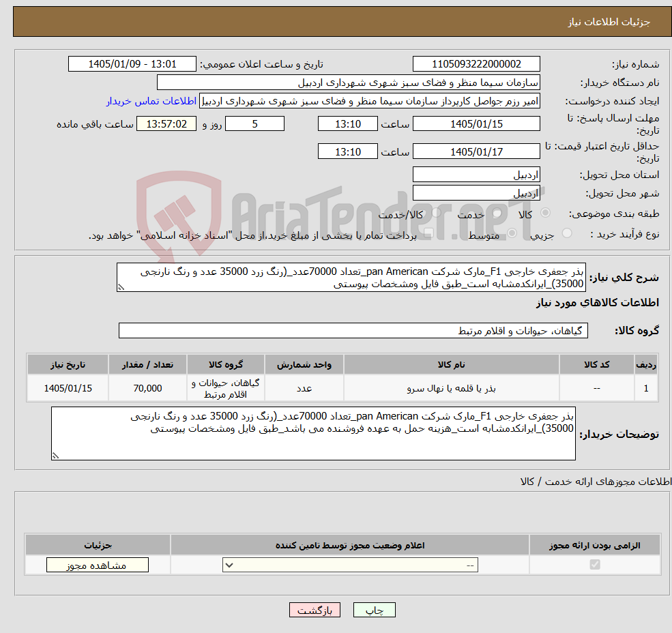Select the خدمت radio button
The height and width of the screenshot is (633, 672).
coord(497,213)
